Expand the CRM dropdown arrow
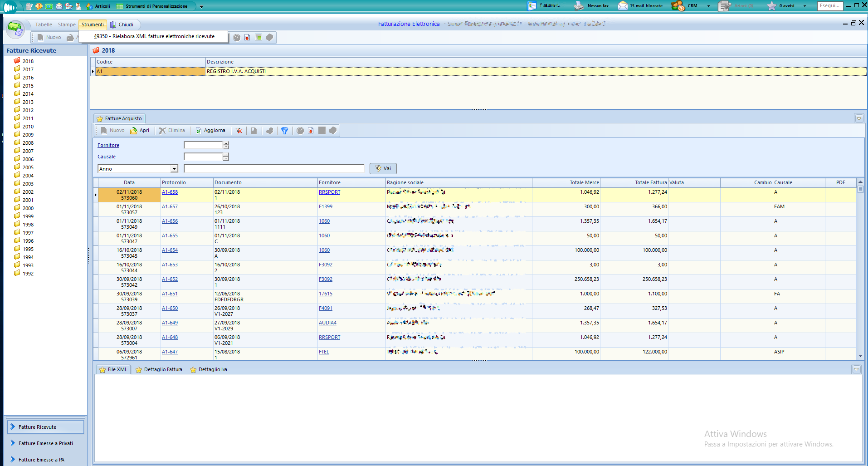 [x=708, y=6]
